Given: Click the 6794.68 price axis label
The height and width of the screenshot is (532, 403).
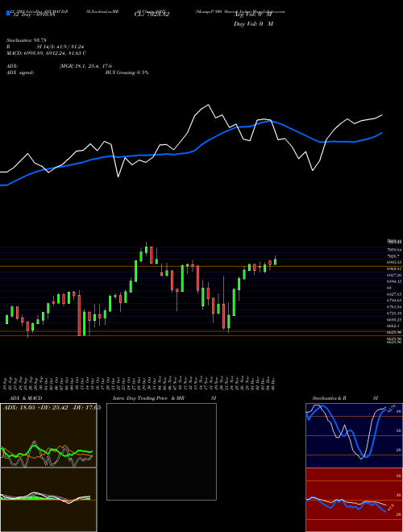Looking at the screenshot, I should (394, 301).
